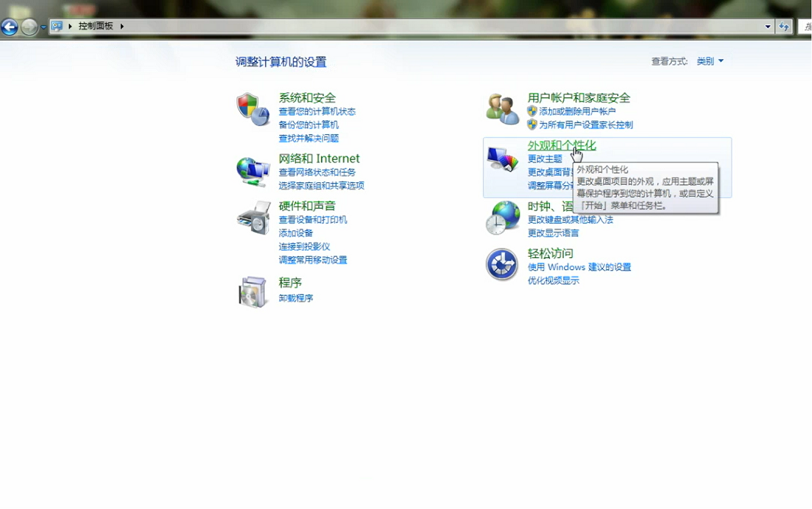Click 为所有用户设置家长控制 link
The image size is (812, 509).
[585, 125]
